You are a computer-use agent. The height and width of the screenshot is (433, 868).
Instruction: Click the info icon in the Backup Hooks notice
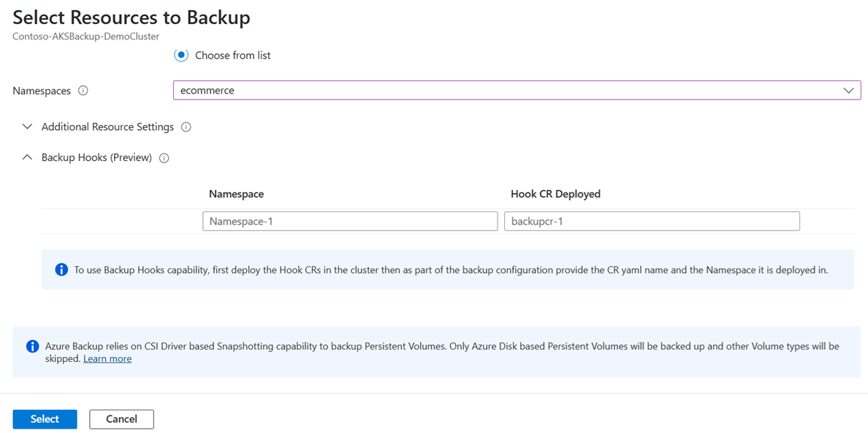tap(61, 270)
